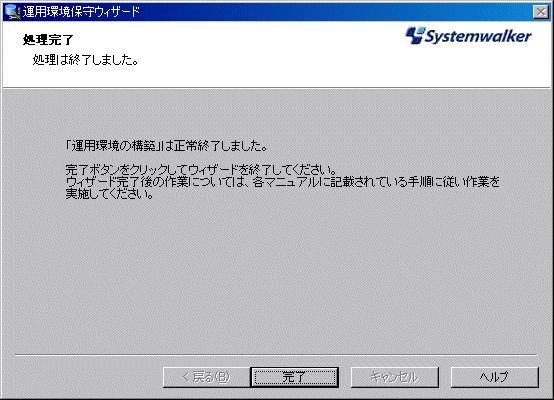Click the greyed-out キャンセル button
This screenshot has width=554, height=400.
click(395, 377)
